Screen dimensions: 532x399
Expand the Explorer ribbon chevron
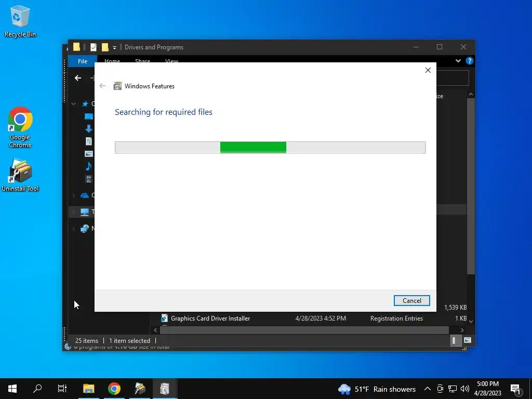pos(458,61)
